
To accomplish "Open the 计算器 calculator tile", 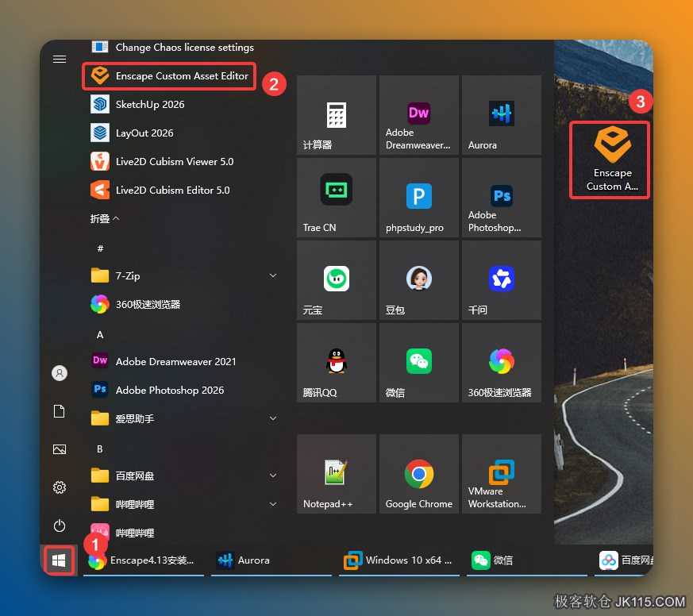I will (337, 115).
